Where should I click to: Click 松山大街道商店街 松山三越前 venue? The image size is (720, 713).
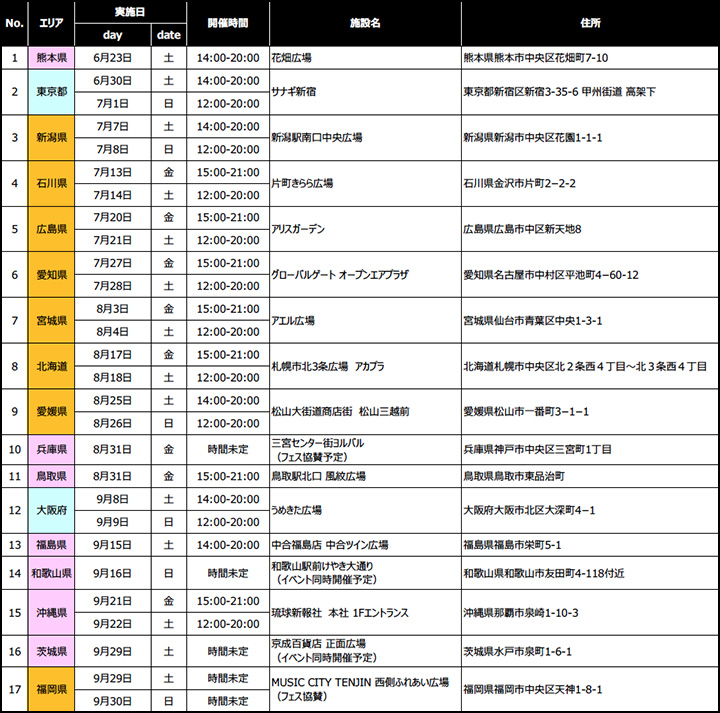(x=340, y=412)
